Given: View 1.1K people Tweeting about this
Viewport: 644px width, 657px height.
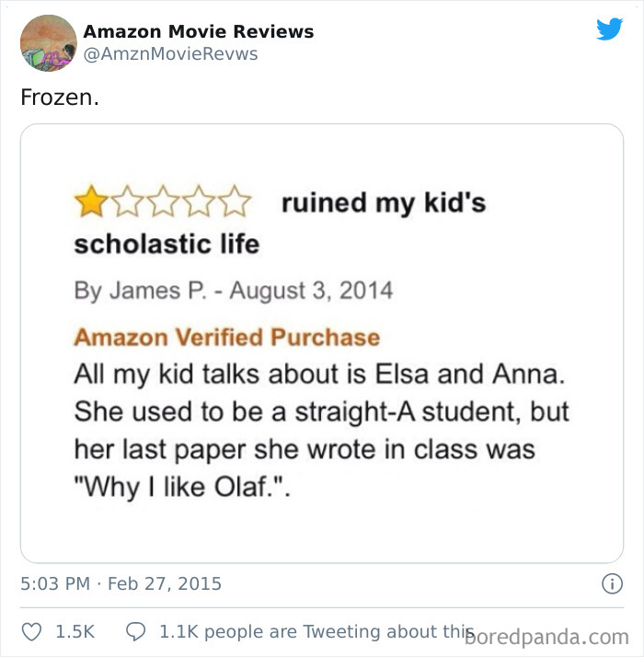Looking at the screenshot, I should [313, 632].
